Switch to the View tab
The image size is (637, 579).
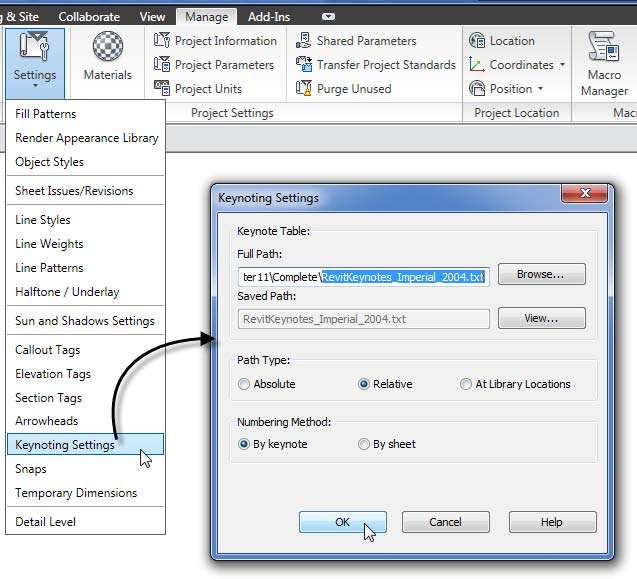coord(152,17)
